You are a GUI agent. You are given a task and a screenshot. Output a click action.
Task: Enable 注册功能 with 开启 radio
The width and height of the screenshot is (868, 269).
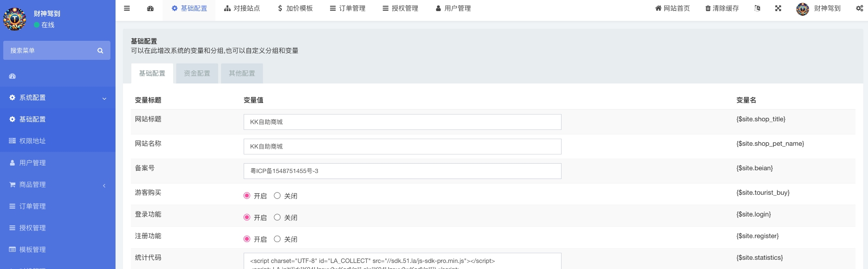(247, 239)
